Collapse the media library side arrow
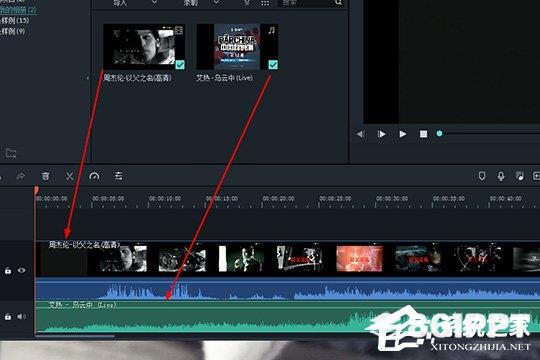Viewport: 540px width, 360px height. click(87, 78)
